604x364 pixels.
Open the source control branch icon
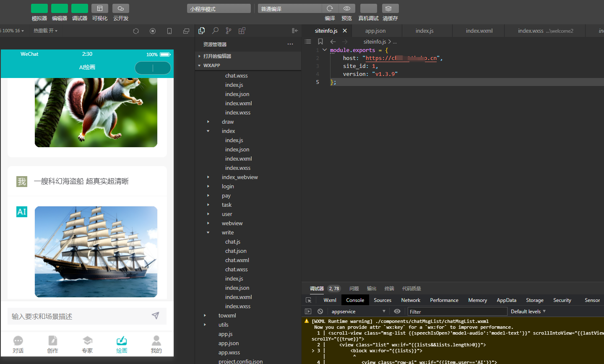pyautogui.click(x=228, y=31)
